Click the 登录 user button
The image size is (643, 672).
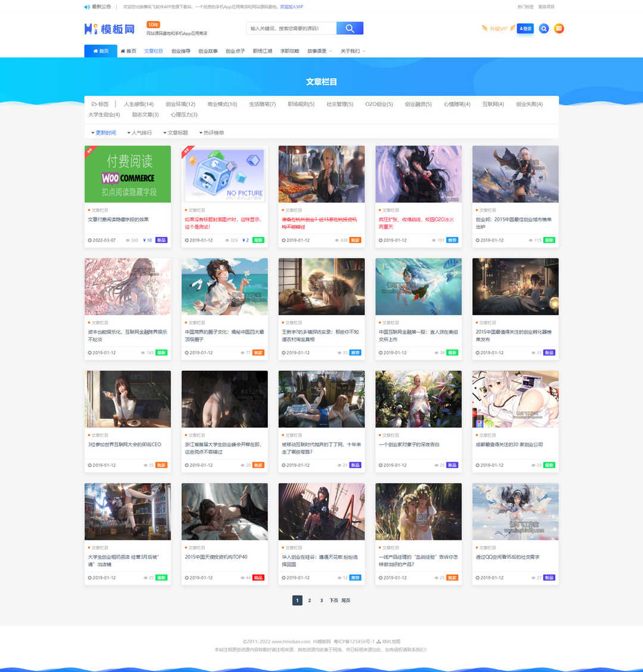pos(525,29)
